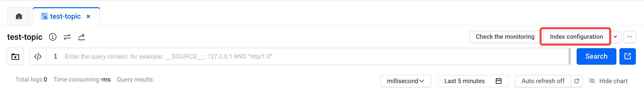Show test-topic info details icon
644x100 pixels.
click(x=53, y=37)
